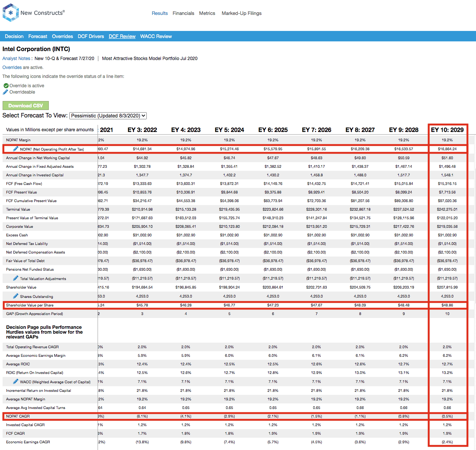Select the DCF Drivers tab
This screenshot has width=476, height=450.
click(x=91, y=37)
